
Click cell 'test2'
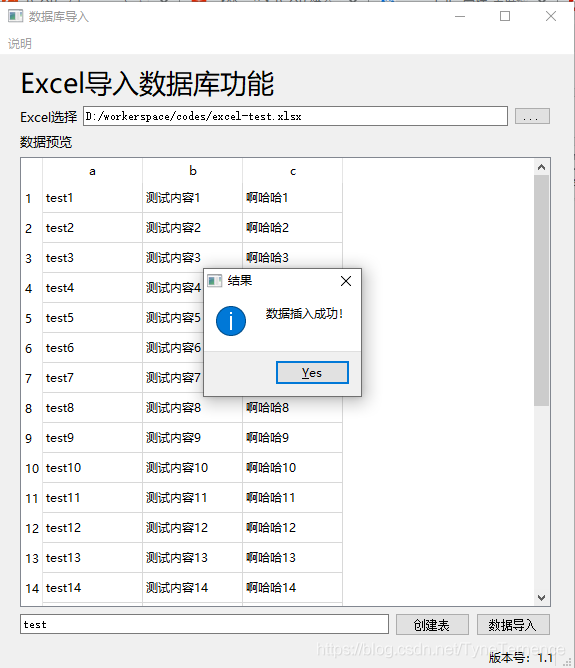point(92,228)
